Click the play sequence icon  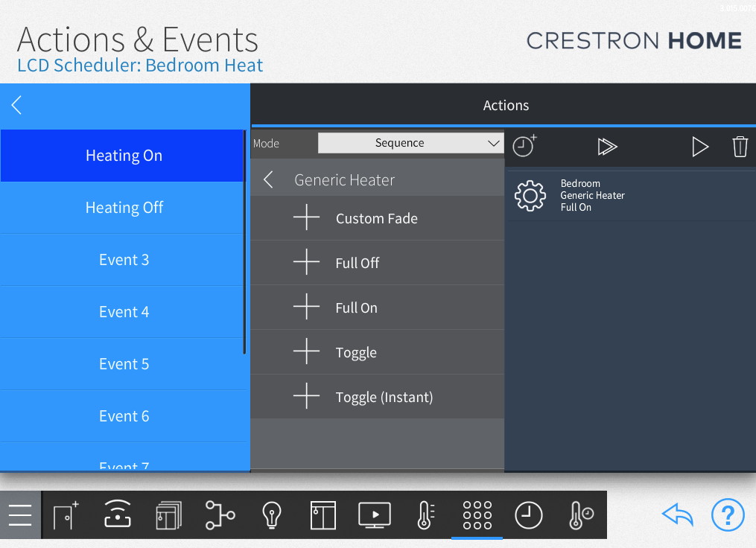[x=699, y=147]
